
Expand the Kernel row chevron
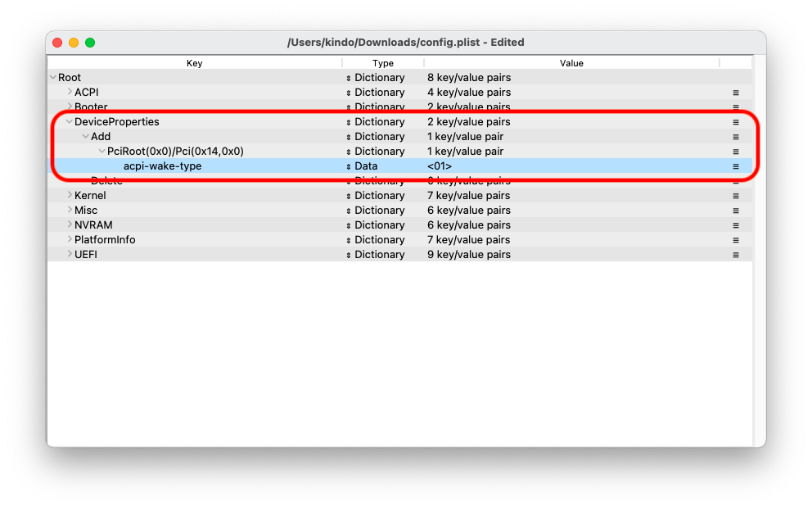tap(70, 195)
